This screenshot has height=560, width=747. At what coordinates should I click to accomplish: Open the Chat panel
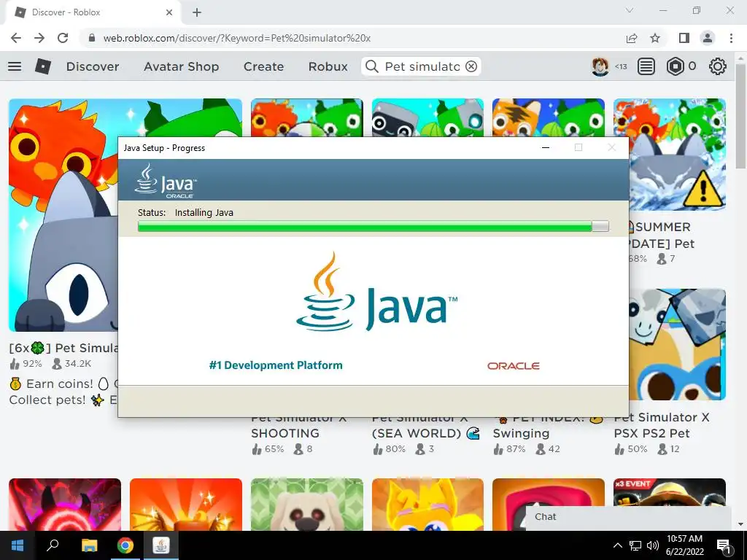pyautogui.click(x=628, y=517)
